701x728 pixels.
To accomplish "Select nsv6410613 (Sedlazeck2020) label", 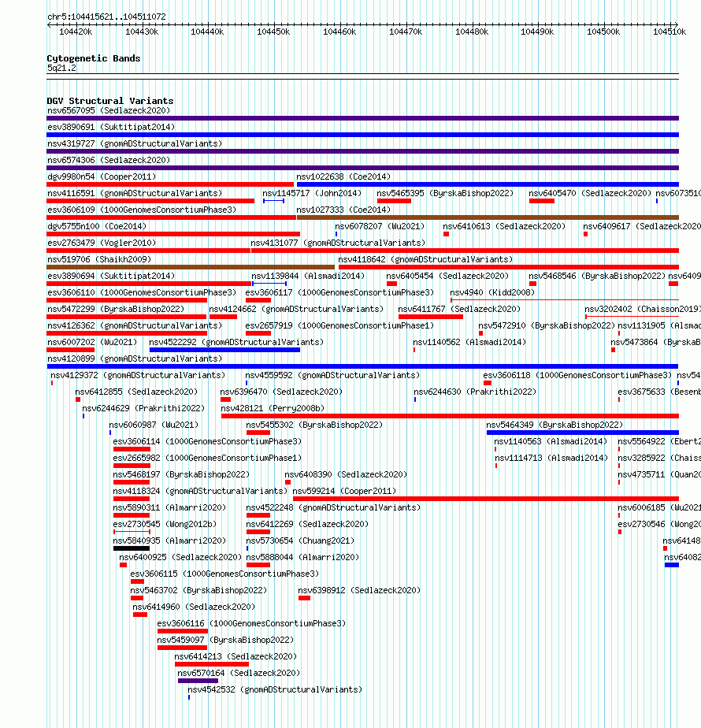I will [x=504, y=226].
